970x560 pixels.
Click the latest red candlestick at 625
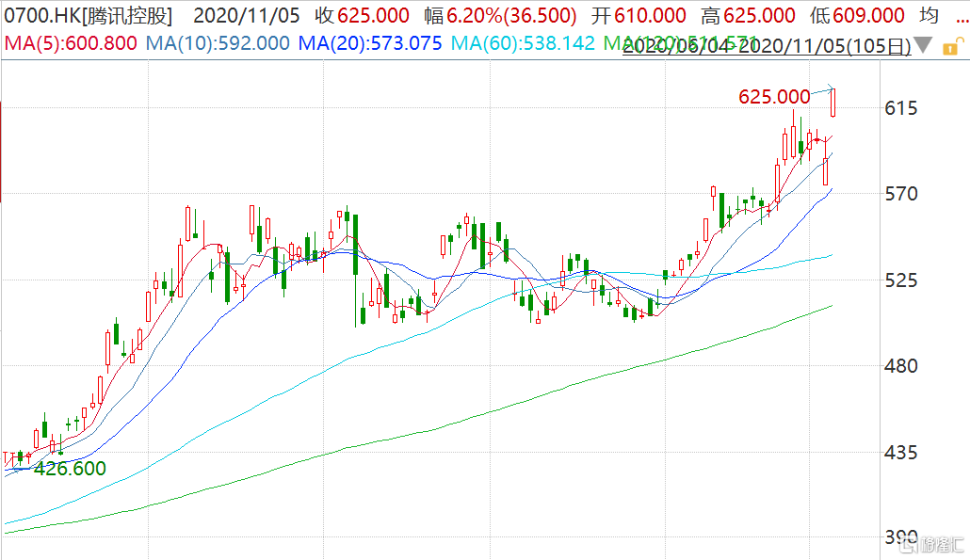[x=834, y=102]
